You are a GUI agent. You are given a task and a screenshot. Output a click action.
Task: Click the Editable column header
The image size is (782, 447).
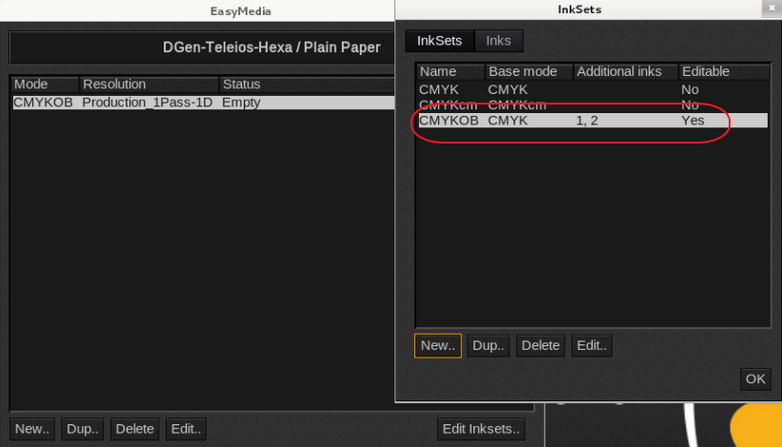[722, 72]
